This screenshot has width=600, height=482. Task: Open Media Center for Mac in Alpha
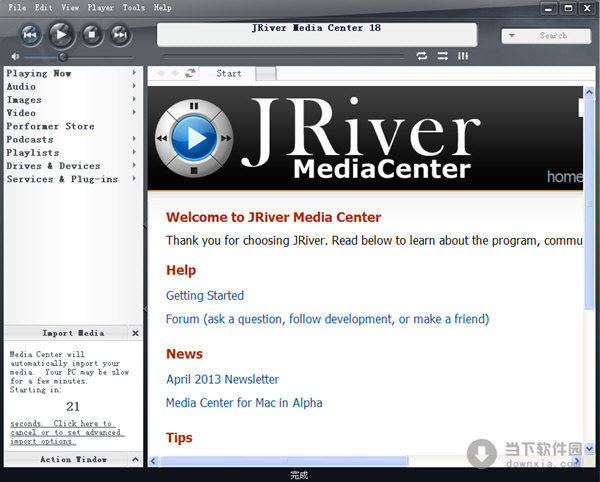[x=244, y=403]
